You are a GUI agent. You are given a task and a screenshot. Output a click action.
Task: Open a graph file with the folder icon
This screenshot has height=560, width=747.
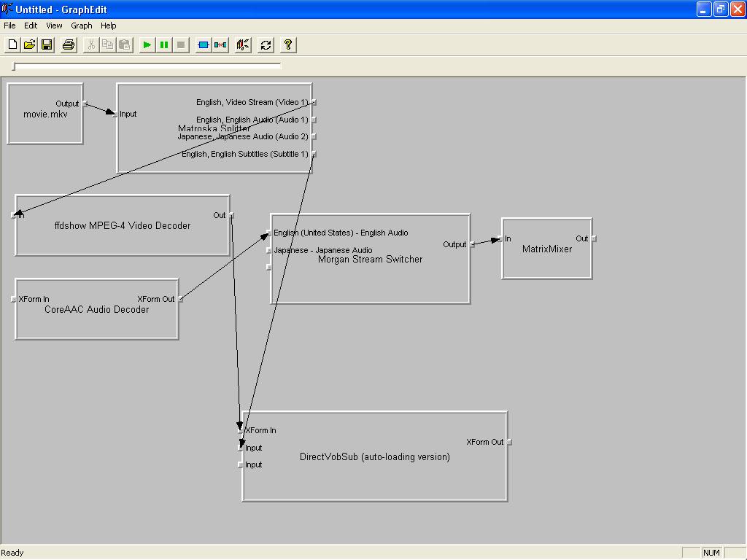[29, 44]
